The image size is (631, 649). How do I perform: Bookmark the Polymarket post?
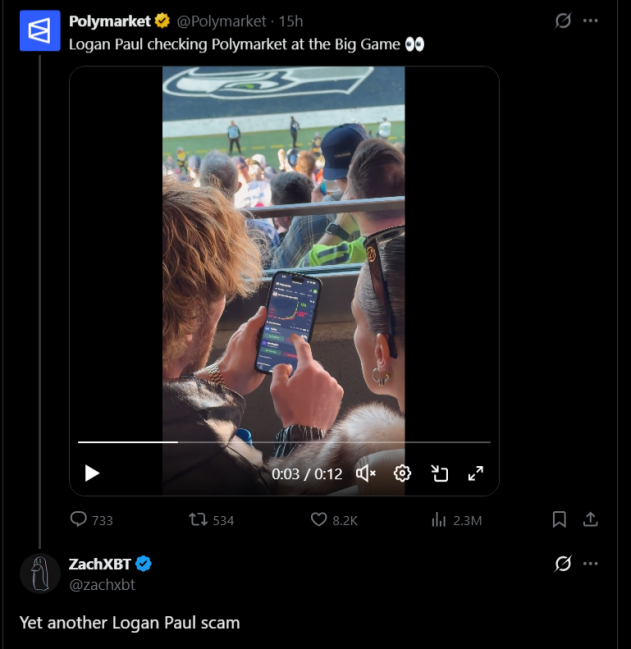coord(560,519)
